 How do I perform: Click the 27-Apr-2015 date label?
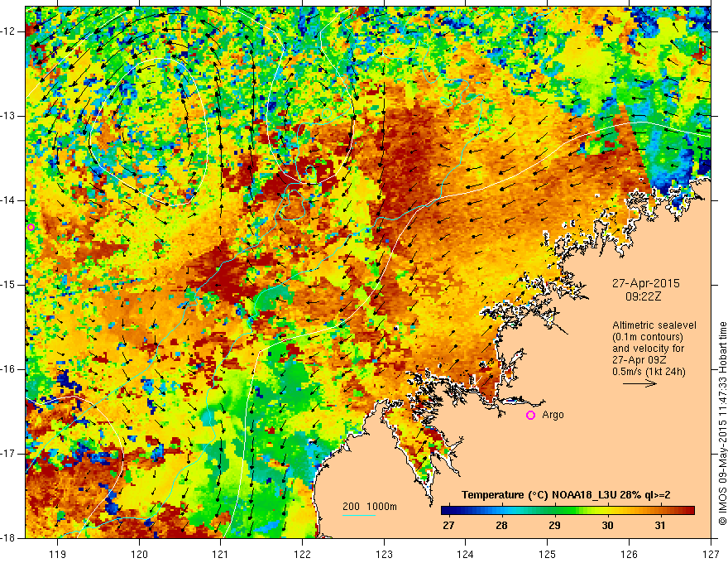[645, 283]
